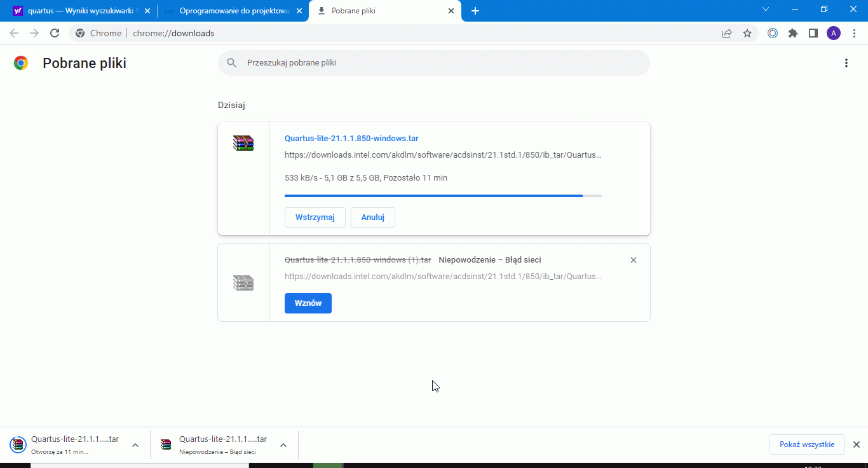Click the download progress bar
This screenshot has width=868, height=468.
coord(443,196)
